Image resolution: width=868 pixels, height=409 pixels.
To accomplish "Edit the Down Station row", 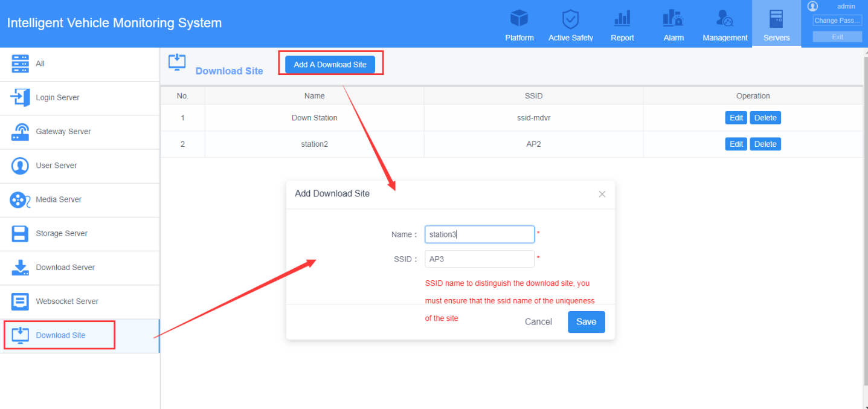I will point(736,118).
